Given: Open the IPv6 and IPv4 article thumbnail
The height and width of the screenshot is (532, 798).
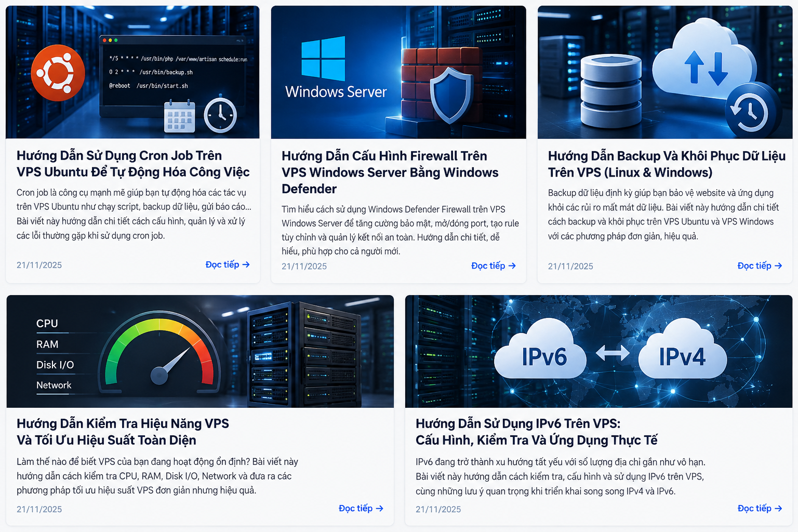Looking at the screenshot, I should 598,351.
